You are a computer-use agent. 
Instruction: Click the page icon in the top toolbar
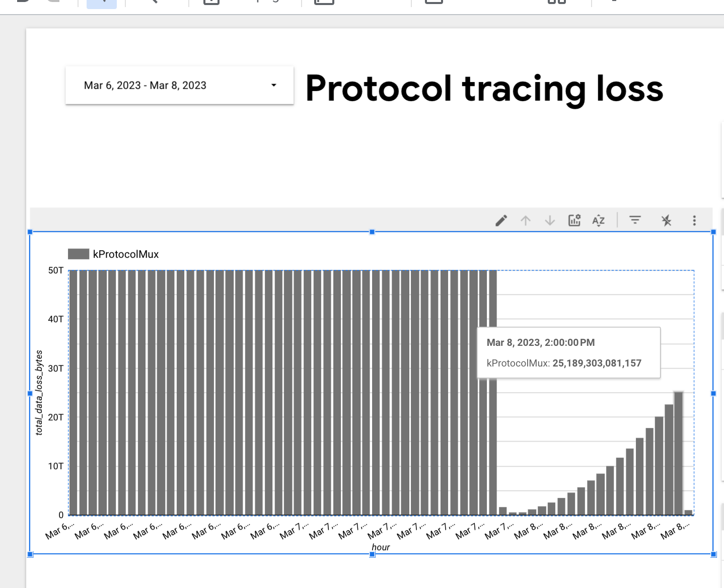pos(211,3)
